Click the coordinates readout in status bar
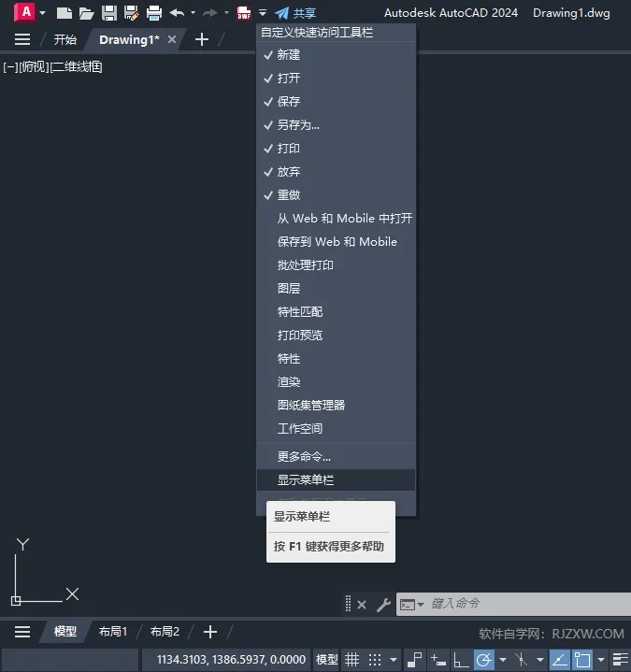Image resolution: width=631 pixels, height=672 pixels. (x=231, y=660)
